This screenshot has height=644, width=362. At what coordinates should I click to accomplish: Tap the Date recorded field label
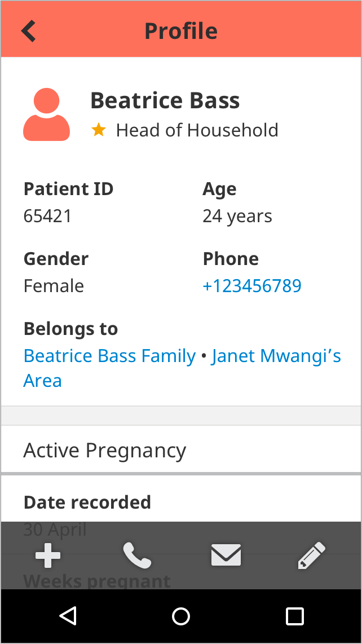click(x=87, y=502)
